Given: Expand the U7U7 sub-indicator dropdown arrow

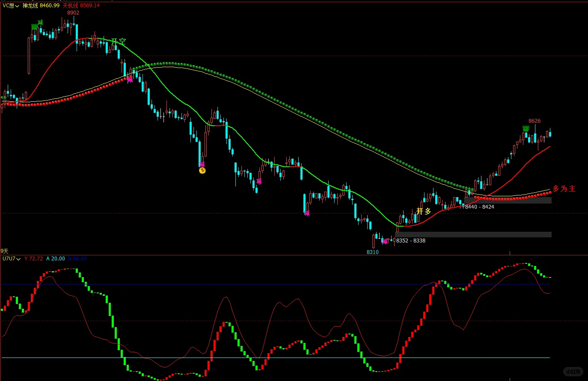Looking at the screenshot, I should click(18, 259).
